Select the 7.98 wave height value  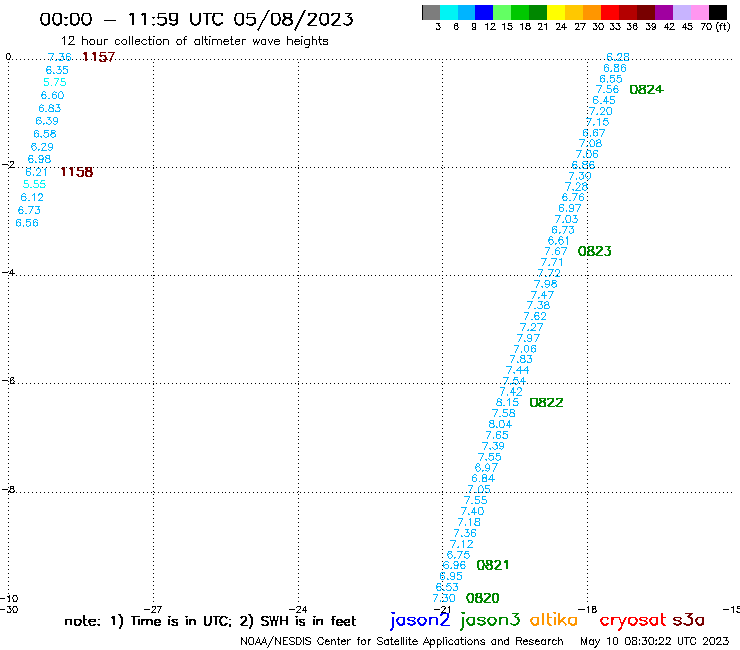546,284
